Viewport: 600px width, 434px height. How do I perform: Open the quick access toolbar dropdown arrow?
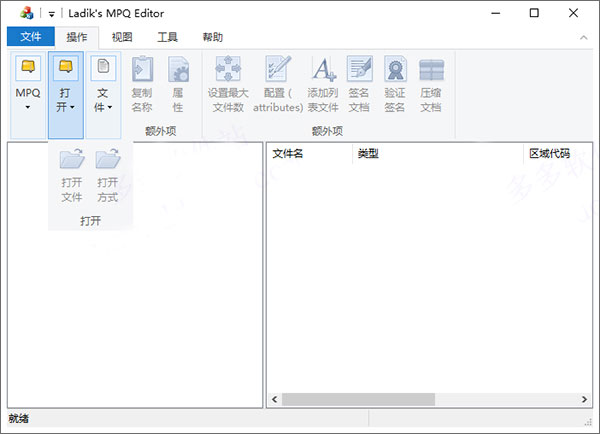[x=51, y=15]
